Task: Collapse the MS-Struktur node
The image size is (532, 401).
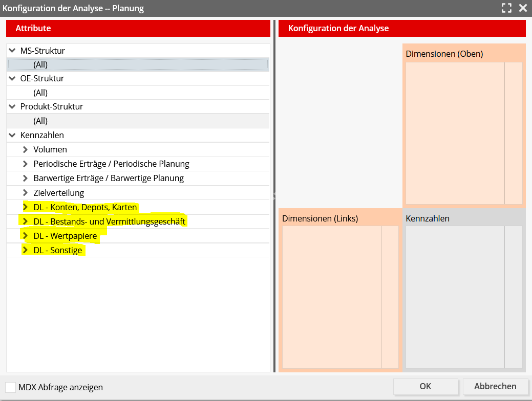Action: coord(12,51)
